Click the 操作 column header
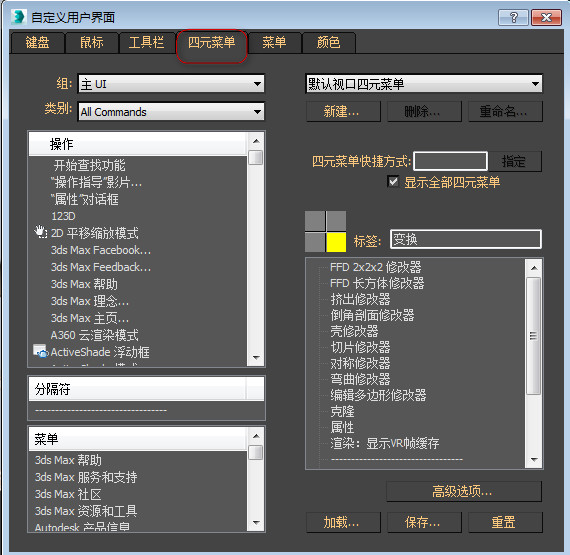The width and height of the screenshot is (570, 555). tap(137, 144)
